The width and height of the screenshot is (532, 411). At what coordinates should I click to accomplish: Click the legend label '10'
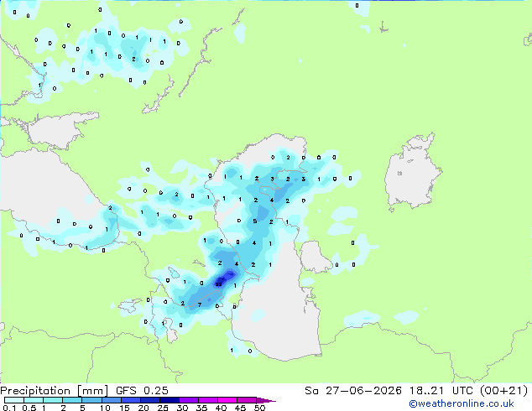click(x=105, y=408)
